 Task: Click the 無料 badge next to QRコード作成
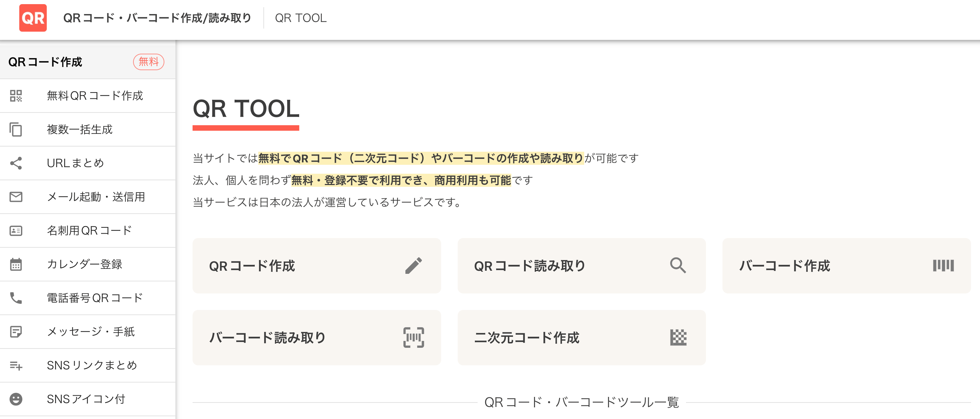click(x=148, y=61)
